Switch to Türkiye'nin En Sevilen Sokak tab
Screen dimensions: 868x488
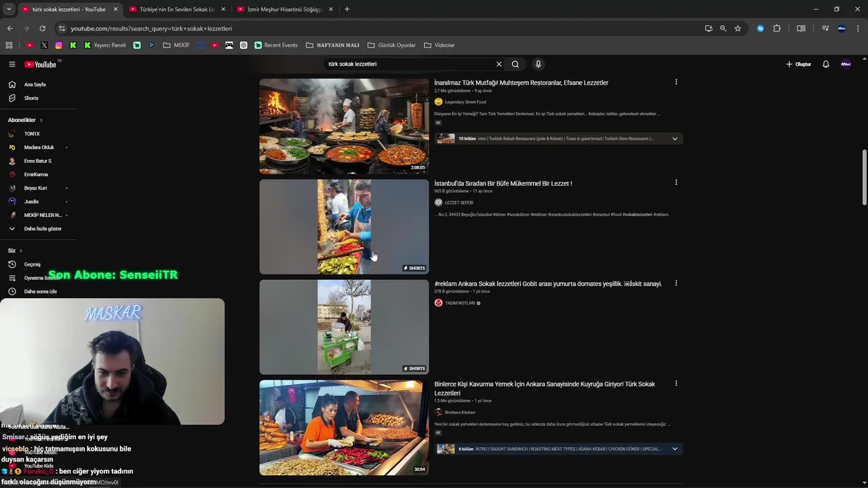(176, 9)
